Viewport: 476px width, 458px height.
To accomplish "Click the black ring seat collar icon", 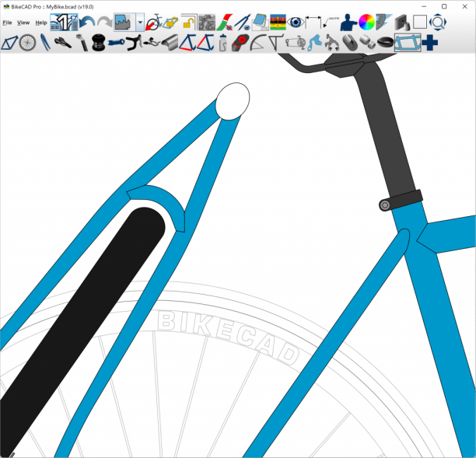I will [x=385, y=43].
